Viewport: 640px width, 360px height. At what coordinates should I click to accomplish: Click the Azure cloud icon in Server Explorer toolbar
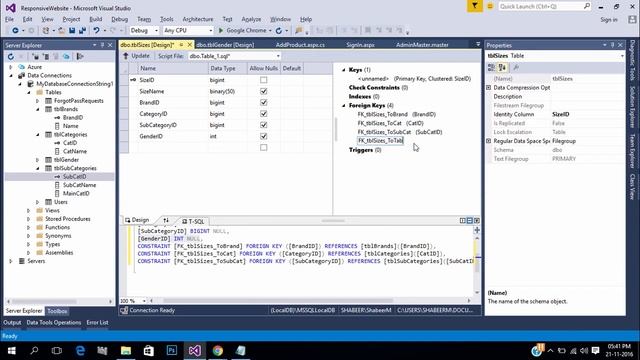pos(66,56)
